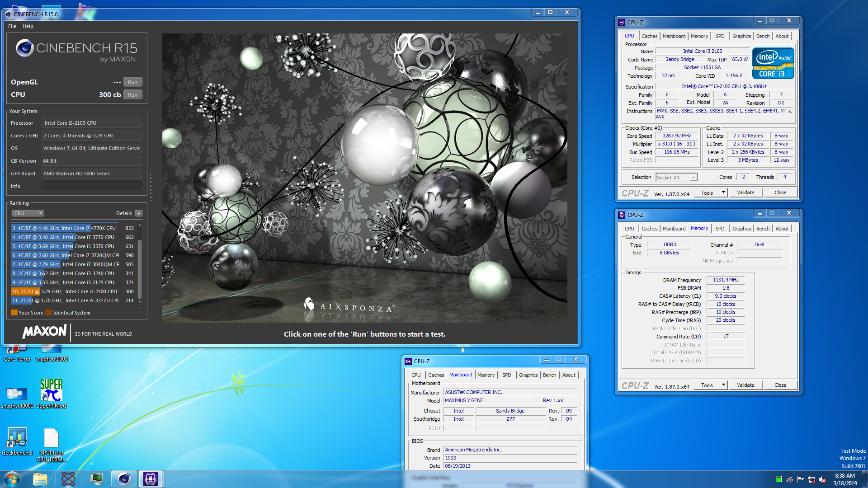
Task: Open Core Temp desktop shortcut
Action: click(x=17, y=354)
